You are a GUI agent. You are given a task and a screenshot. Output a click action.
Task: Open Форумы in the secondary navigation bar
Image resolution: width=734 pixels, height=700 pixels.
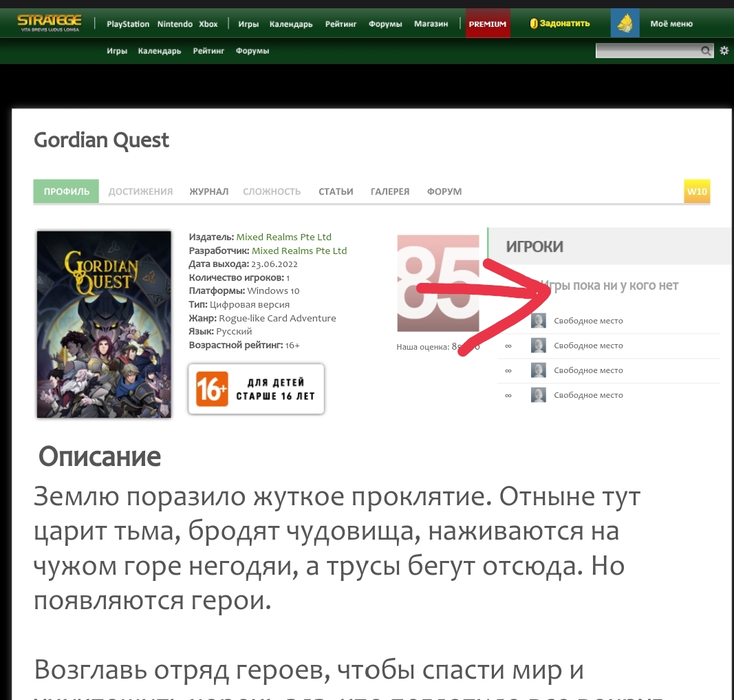click(252, 51)
